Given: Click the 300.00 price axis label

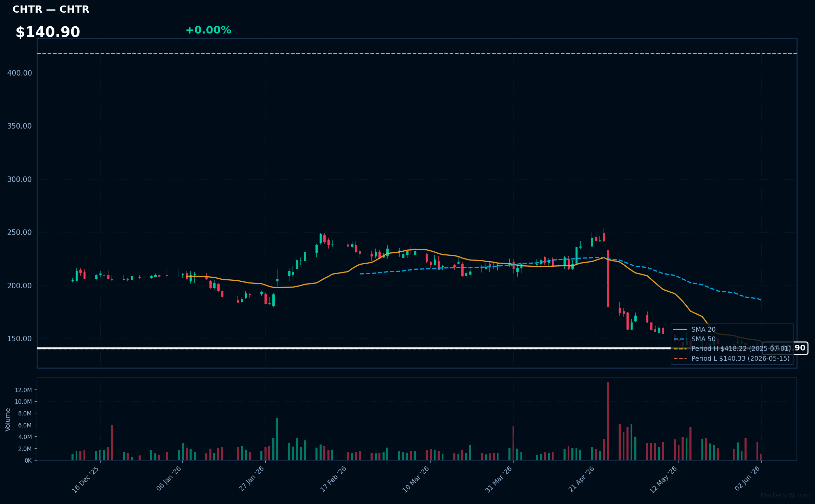Looking at the screenshot, I should pos(20,179).
